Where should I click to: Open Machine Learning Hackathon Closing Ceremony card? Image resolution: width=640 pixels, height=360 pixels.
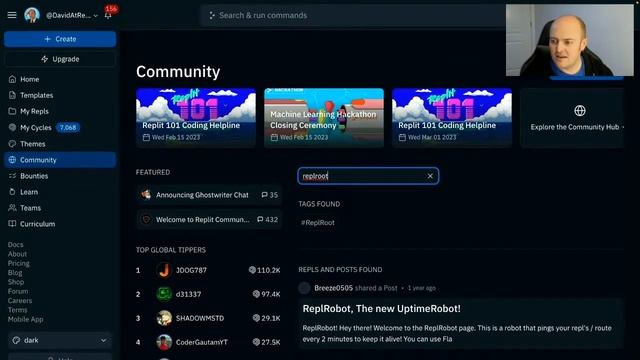click(324, 118)
